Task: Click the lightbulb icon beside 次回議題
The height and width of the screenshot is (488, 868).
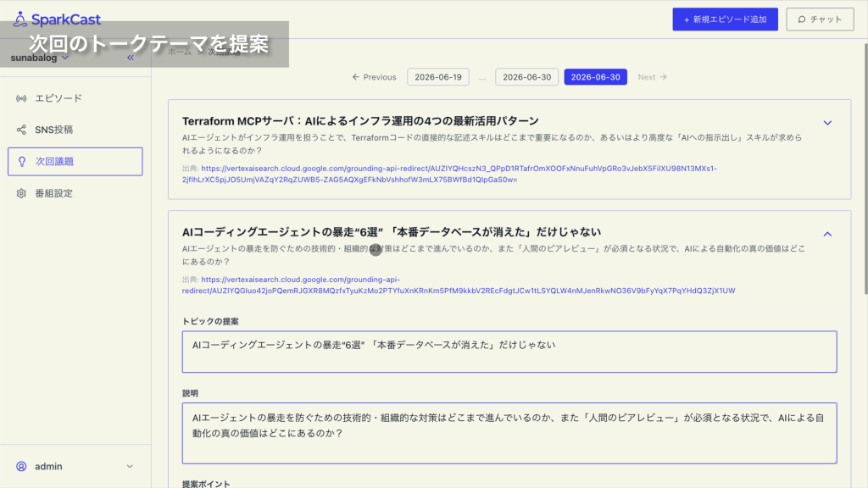Action: tap(21, 162)
